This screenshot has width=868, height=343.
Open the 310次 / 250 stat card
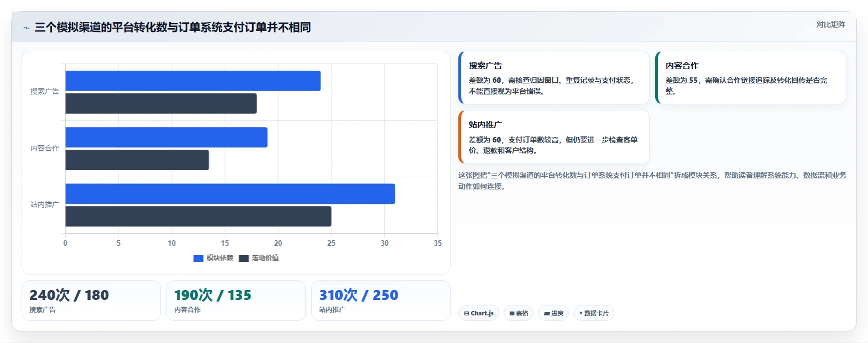[381, 300]
